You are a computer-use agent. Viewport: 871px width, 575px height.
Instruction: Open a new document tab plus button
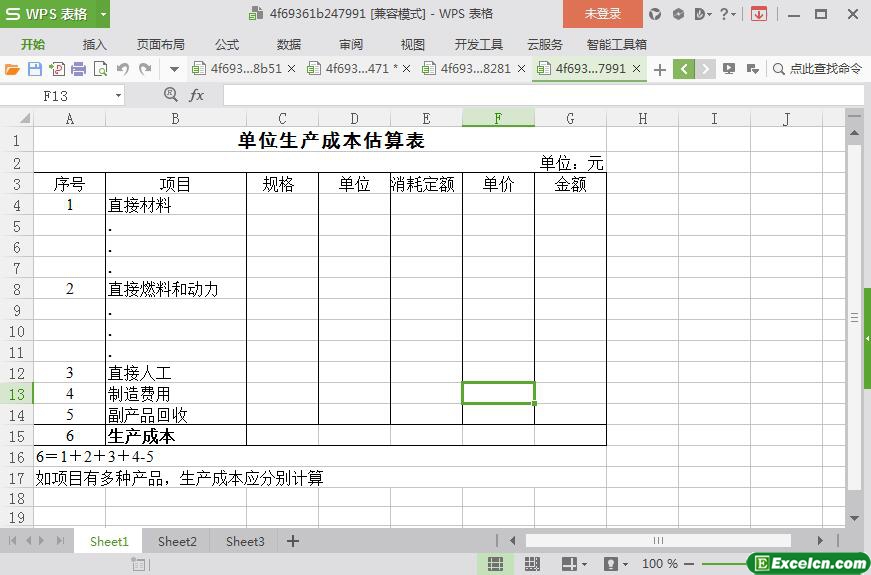pyautogui.click(x=659, y=69)
